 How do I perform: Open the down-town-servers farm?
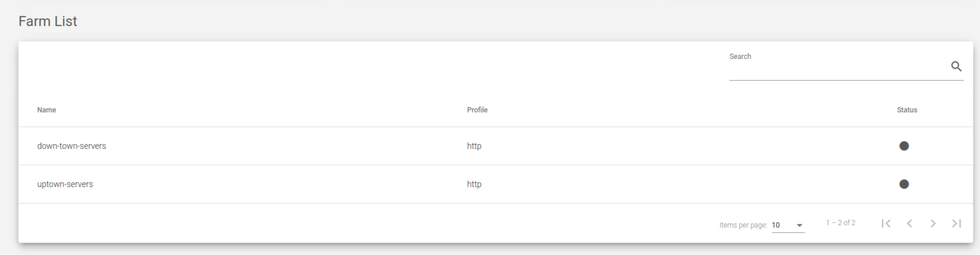click(x=72, y=146)
